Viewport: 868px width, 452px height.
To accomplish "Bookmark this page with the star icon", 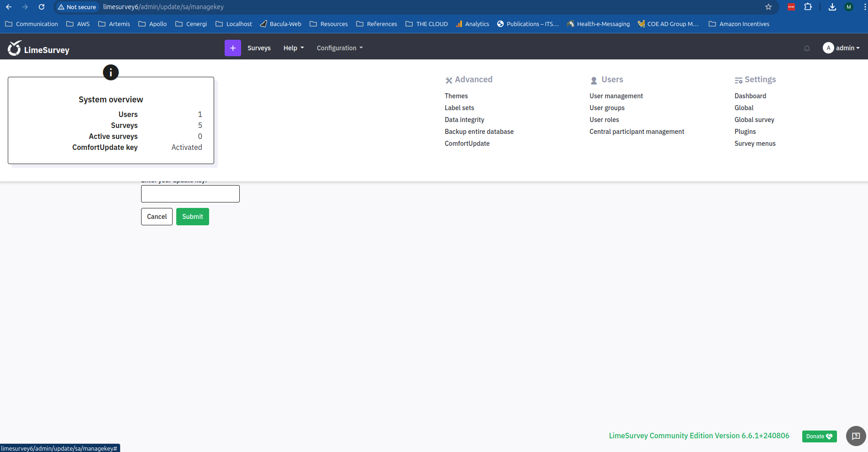I will coord(768,7).
